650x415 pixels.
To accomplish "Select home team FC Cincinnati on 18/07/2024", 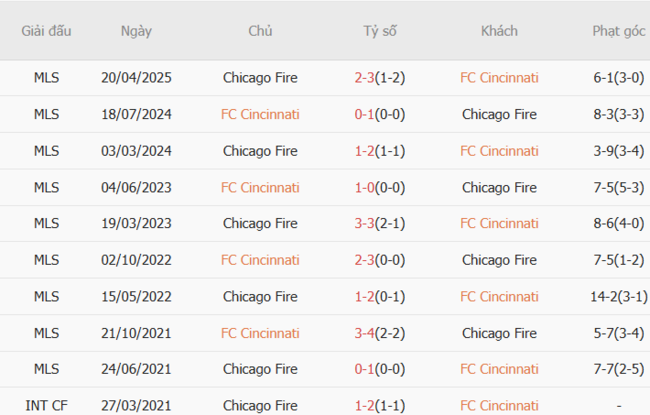I will pyautogui.click(x=260, y=114).
